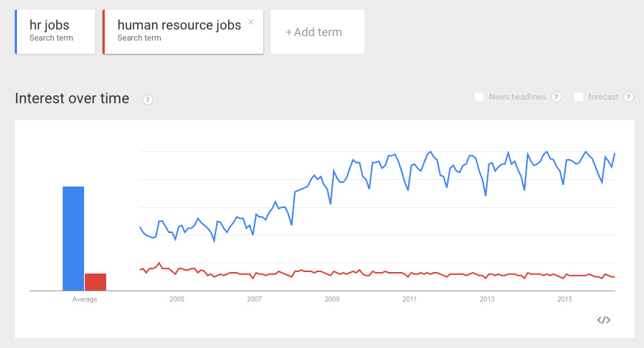Select the hr jobs search term card
Viewport: 644px width, 348px height.
coord(55,32)
